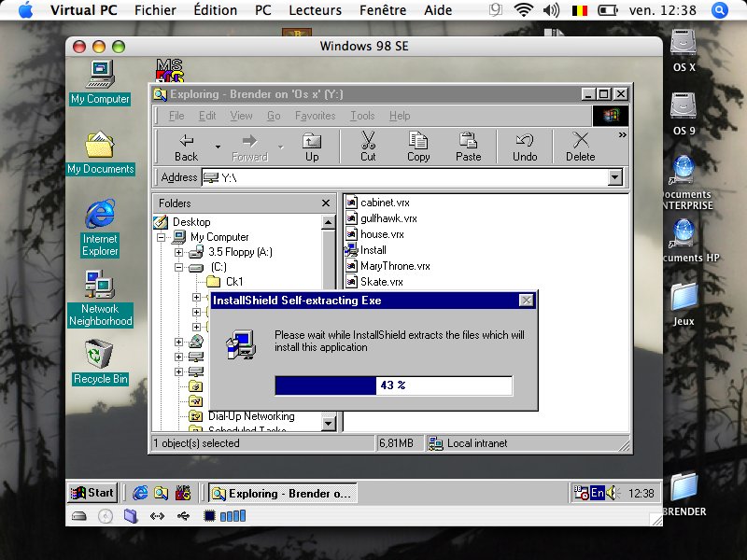Select Ck1 folder in tree
747x560 pixels.
point(234,282)
